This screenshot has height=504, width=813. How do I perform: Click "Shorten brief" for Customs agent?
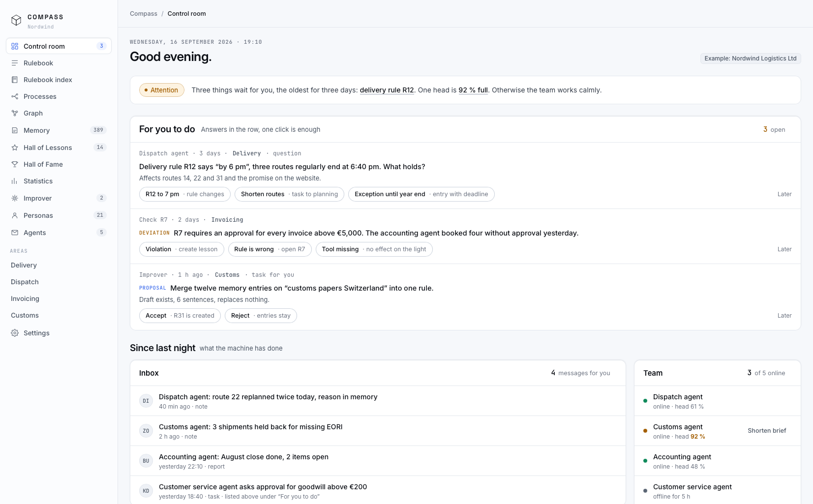point(767,431)
